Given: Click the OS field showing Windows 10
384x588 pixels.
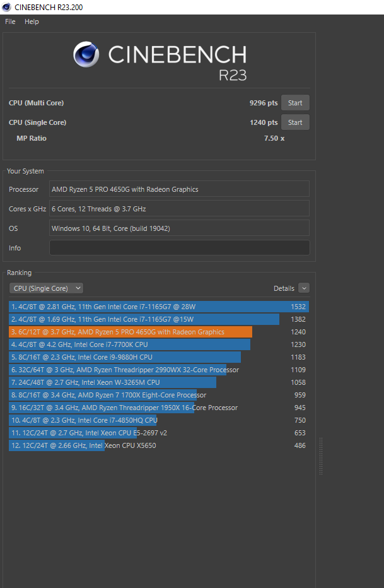Looking at the screenshot, I should pos(180,228).
